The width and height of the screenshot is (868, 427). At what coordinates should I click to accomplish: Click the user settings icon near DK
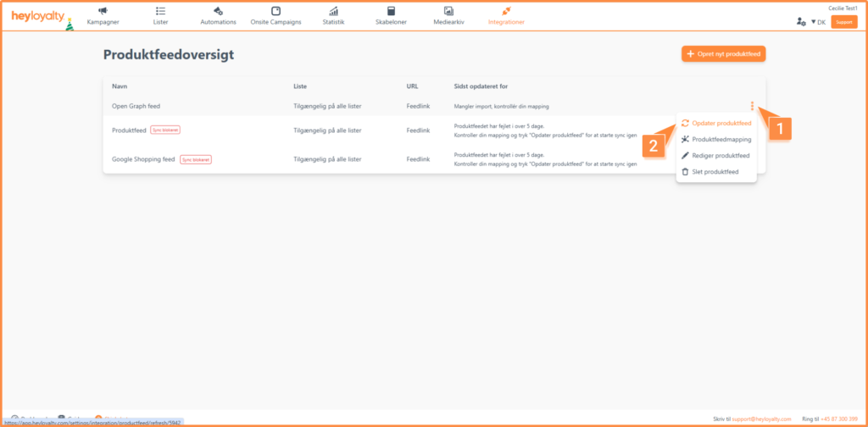(x=801, y=21)
